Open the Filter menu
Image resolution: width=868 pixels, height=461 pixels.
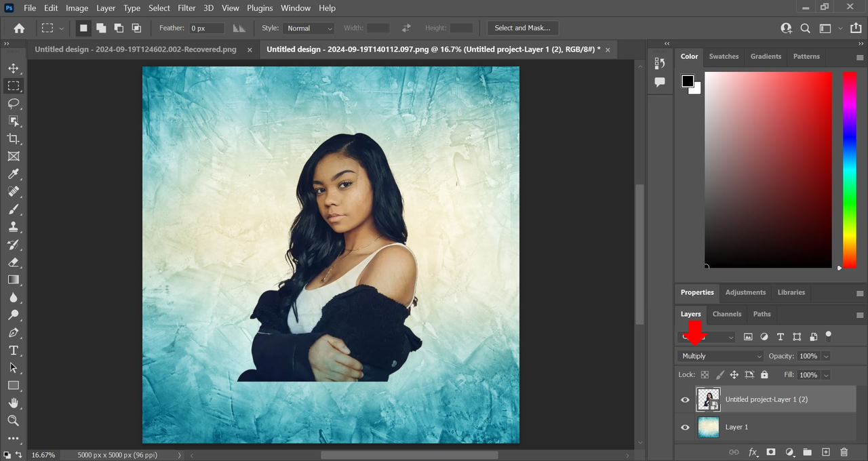tap(186, 8)
